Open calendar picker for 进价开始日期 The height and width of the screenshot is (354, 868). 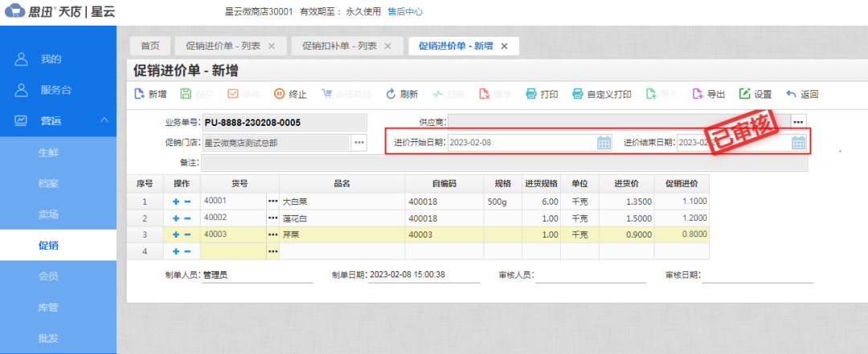[x=604, y=143]
